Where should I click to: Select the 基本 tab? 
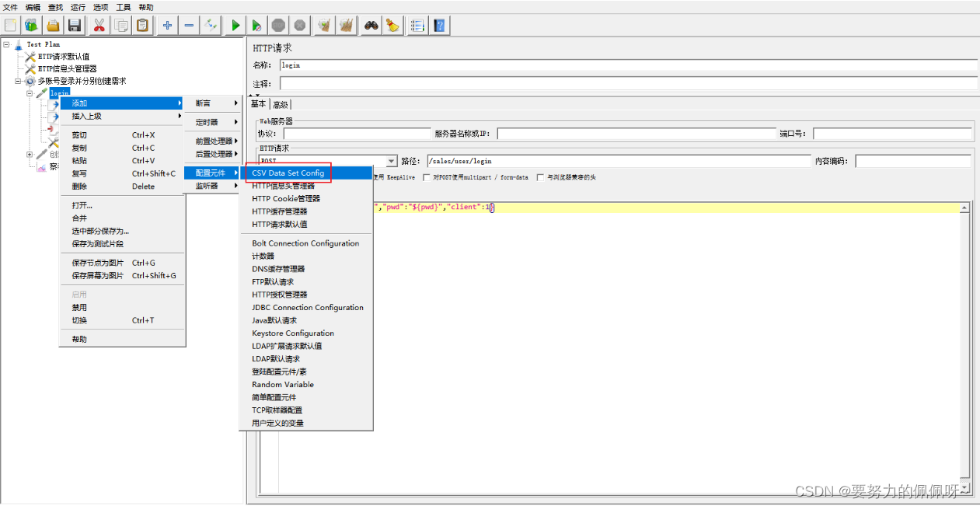click(x=258, y=103)
